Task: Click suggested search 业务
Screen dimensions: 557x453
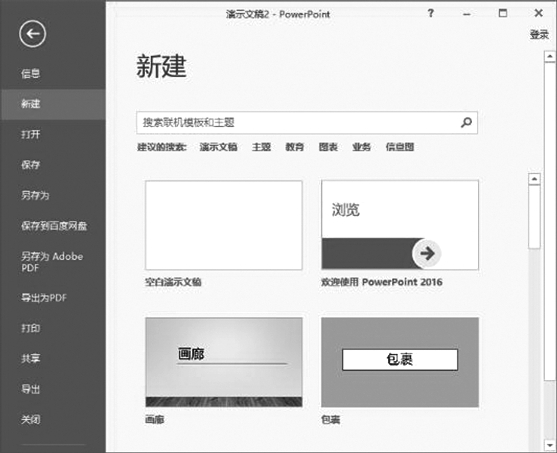Action: tap(362, 147)
